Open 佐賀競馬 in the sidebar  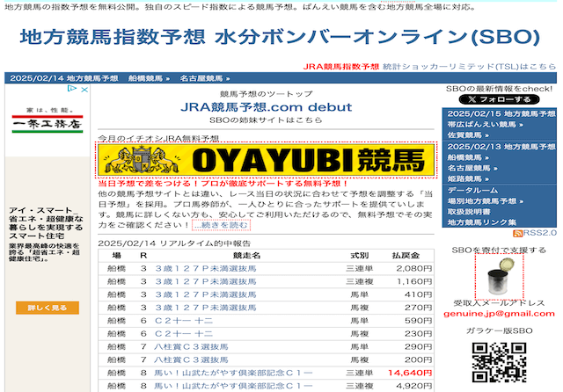click(x=468, y=135)
